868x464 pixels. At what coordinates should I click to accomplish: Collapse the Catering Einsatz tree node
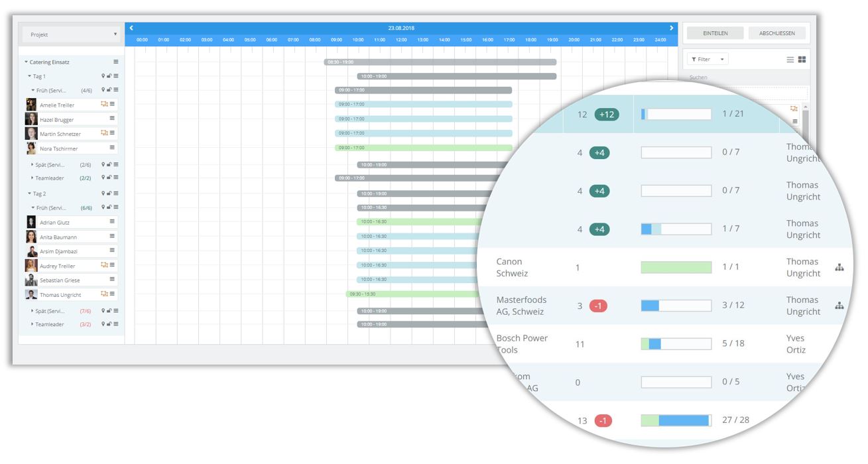27,62
